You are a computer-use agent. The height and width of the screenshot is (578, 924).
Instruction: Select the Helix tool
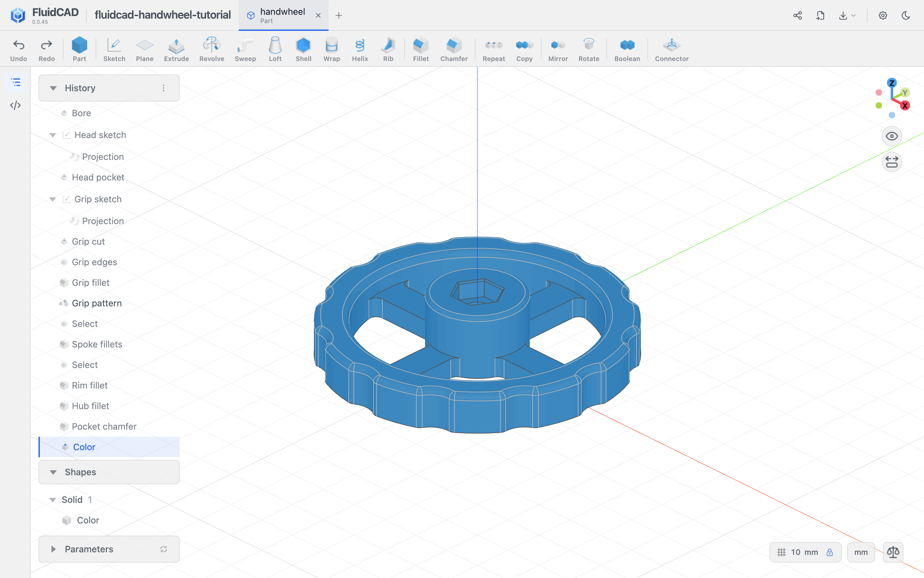[x=360, y=49]
